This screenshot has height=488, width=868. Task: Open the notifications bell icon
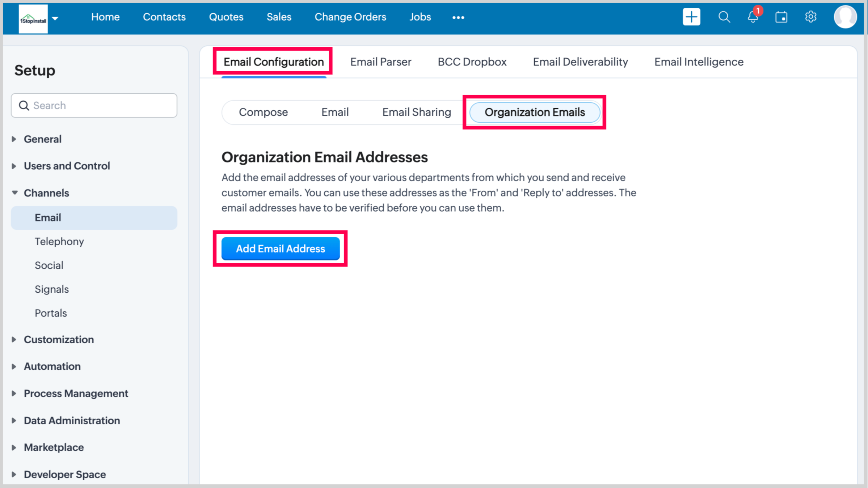[x=753, y=17]
